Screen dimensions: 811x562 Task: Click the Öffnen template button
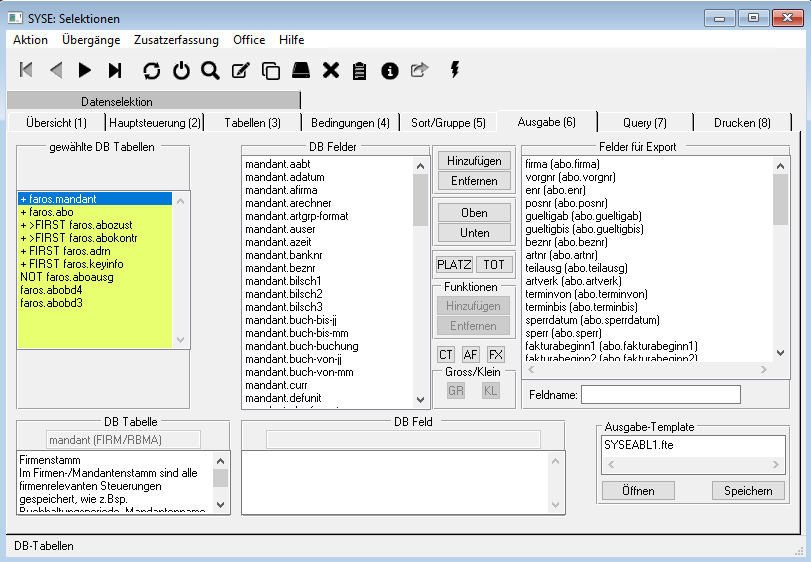click(638, 491)
